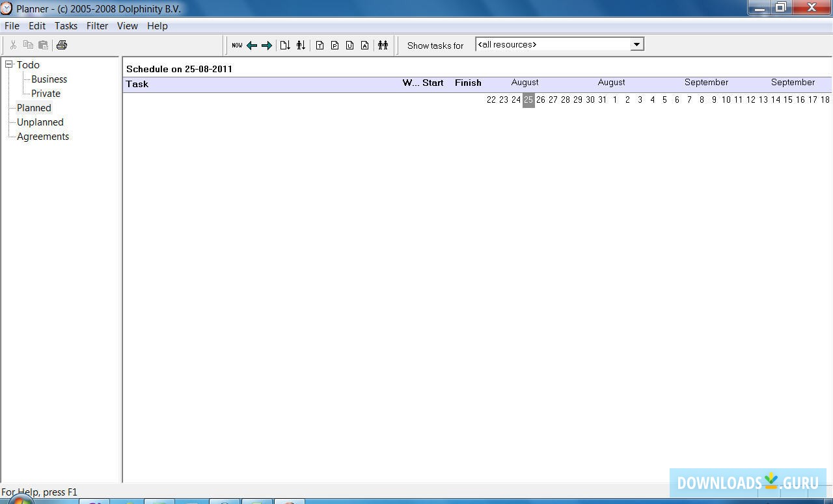
Task: Click day 10 in the timeline header
Action: [x=726, y=100]
